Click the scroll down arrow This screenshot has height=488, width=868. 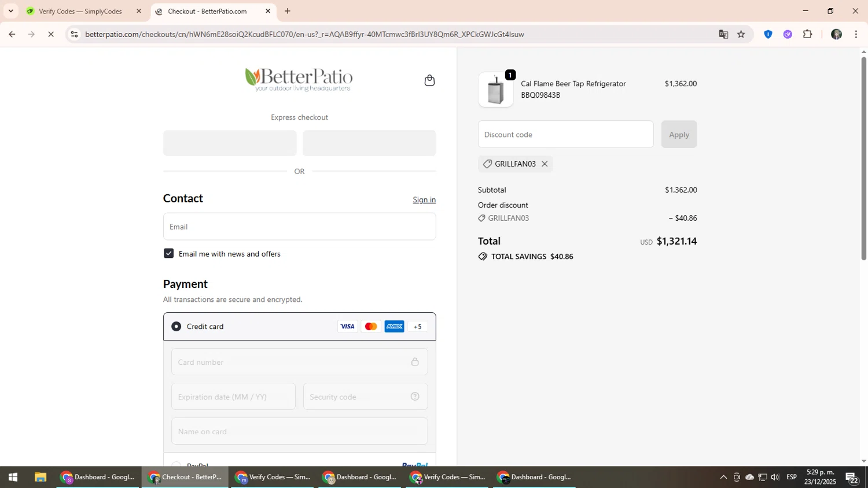[x=864, y=461]
